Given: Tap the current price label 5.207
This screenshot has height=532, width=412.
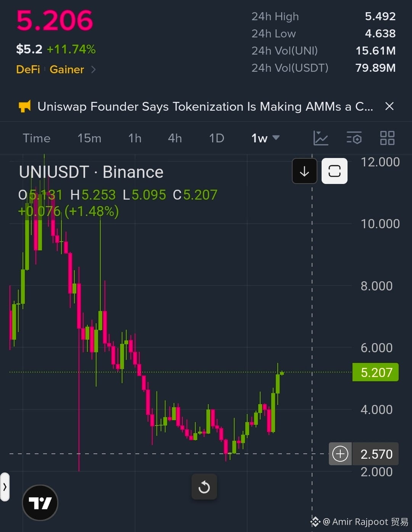Looking at the screenshot, I should pyautogui.click(x=376, y=372).
